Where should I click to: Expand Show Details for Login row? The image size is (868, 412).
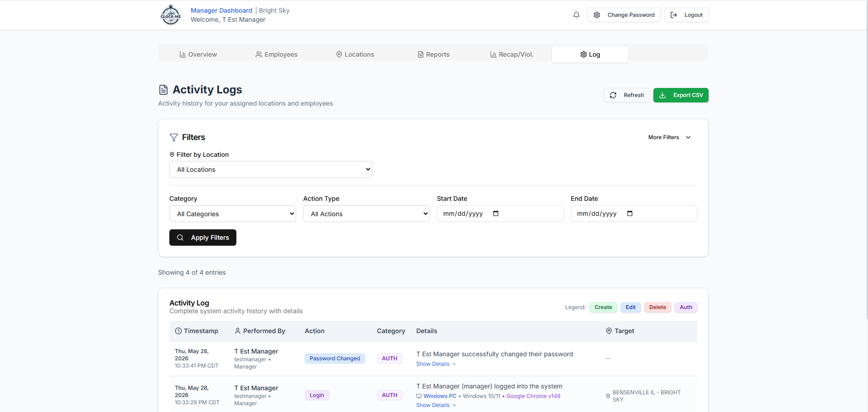pos(436,405)
